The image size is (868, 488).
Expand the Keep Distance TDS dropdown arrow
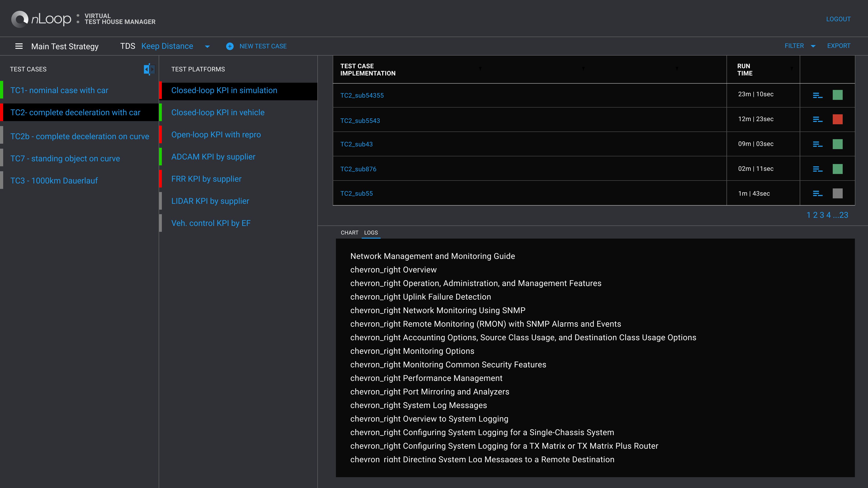[x=207, y=47]
